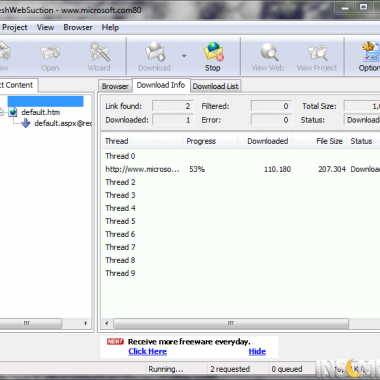Screen dimensions: 380x380
Task: Select default.htm in the project tree
Action: coord(41,112)
